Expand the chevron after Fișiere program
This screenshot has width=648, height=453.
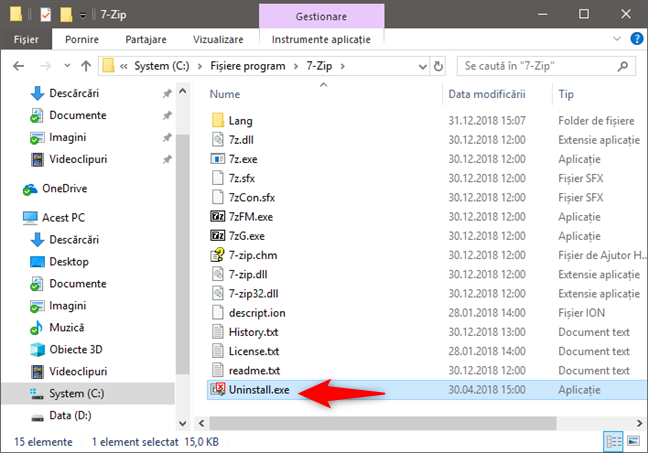pyautogui.click(x=295, y=66)
